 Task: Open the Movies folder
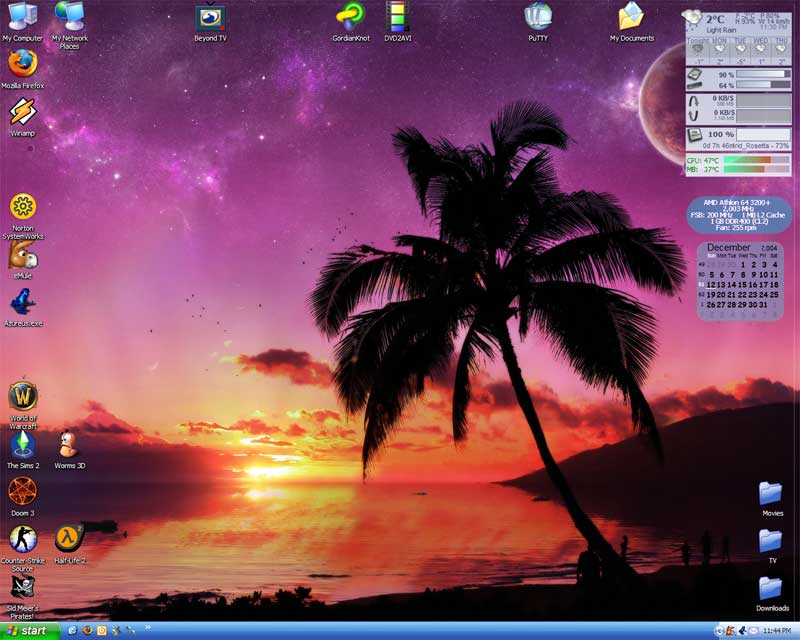click(x=771, y=493)
